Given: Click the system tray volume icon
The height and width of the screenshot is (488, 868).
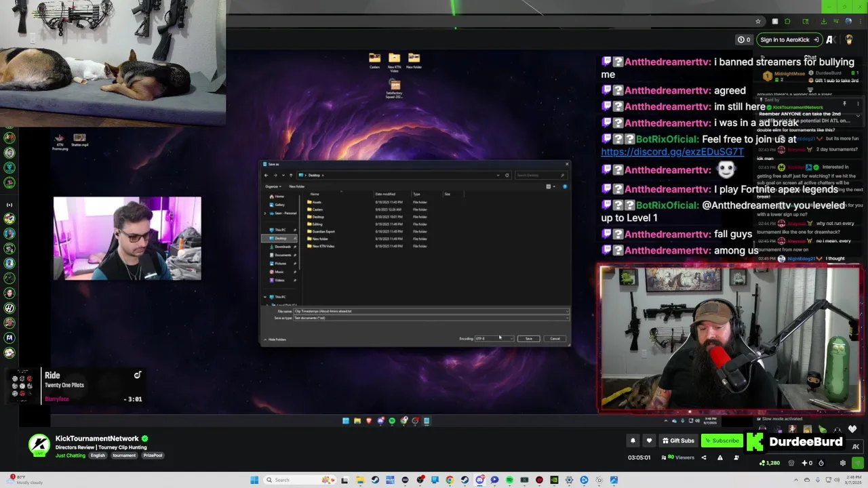Looking at the screenshot, I should coord(837,480).
